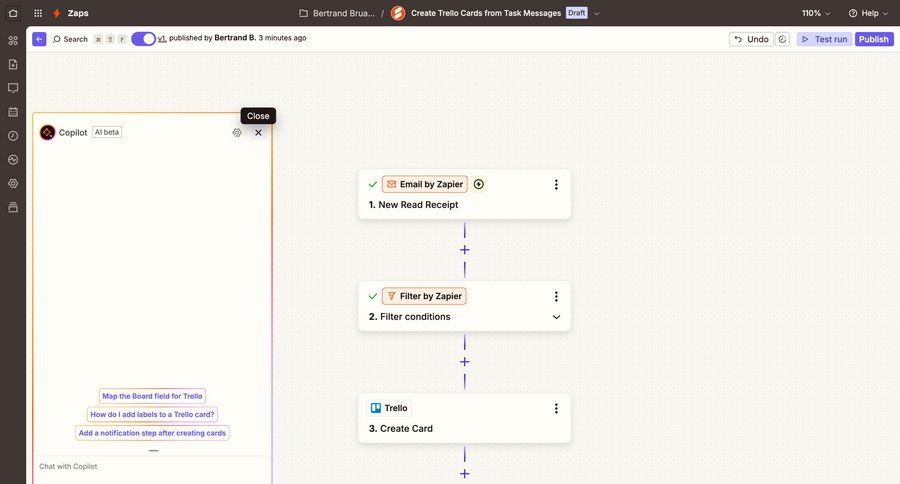Viewport: 900px width, 484px height.
Task: Select 'Add a notification step' suggestion
Action: pos(152,433)
